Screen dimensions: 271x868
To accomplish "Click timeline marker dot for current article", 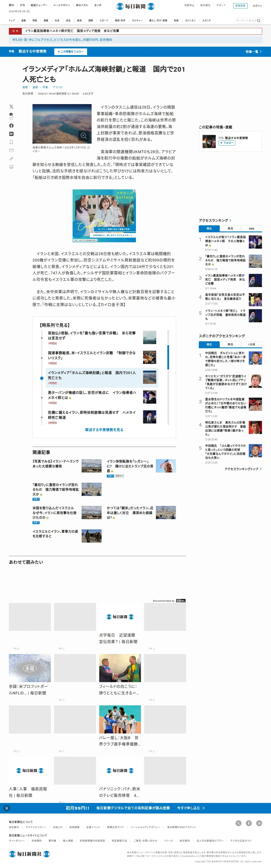I will [42, 378].
